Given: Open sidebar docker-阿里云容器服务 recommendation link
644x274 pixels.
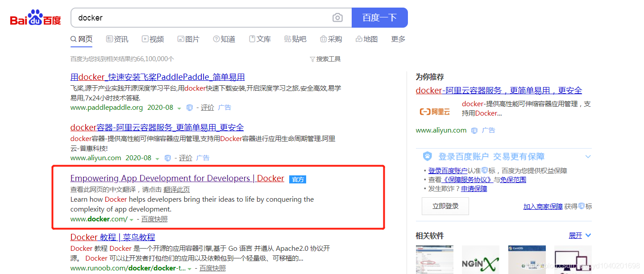Looking at the screenshot, I should (499, 90).
